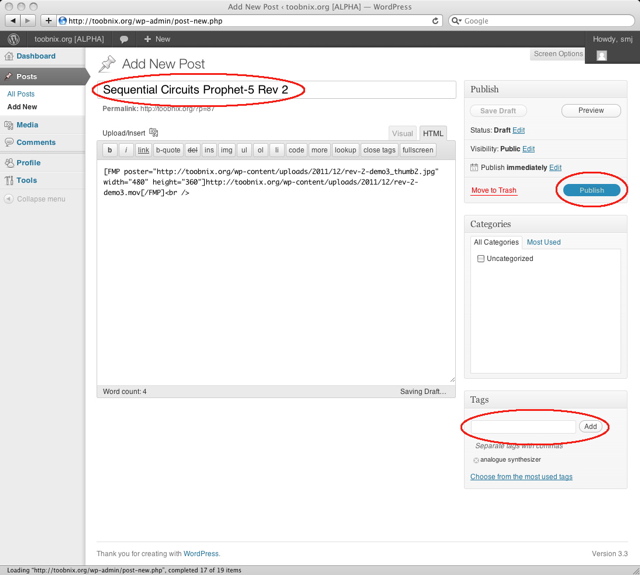Viewport: 640px width, 575px height.
Task: Select the All Categories tab
Action: point(496,242)
